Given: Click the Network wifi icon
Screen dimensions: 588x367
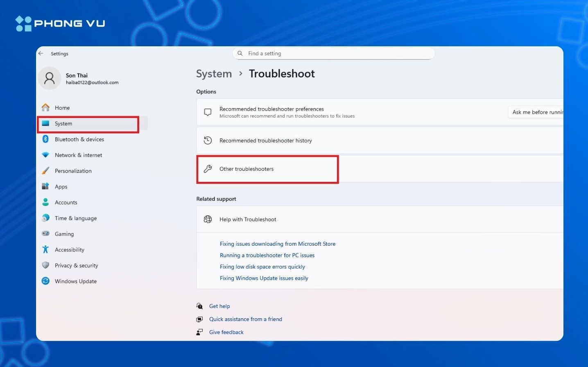Looking at the screenshot, I should click(45, 155).
